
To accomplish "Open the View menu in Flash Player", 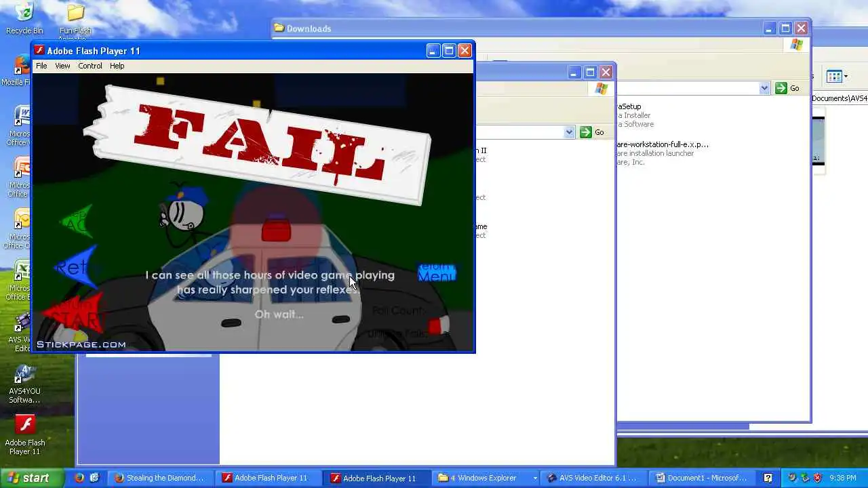I will point(62,66).
